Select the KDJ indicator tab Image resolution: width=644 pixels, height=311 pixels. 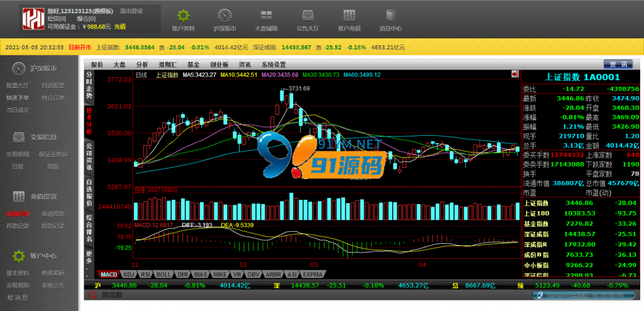128,274
